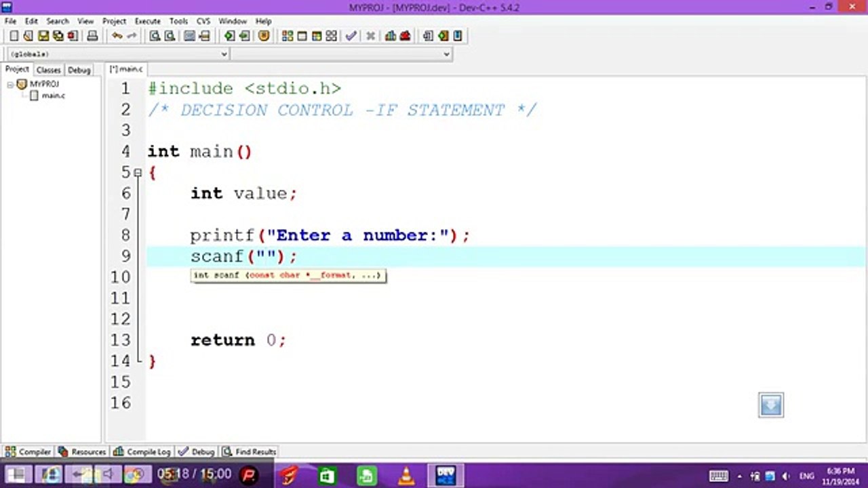Show hidden system tray icons arrow
The width and height of the screenshot is (868, 488).
coord(739,476)
